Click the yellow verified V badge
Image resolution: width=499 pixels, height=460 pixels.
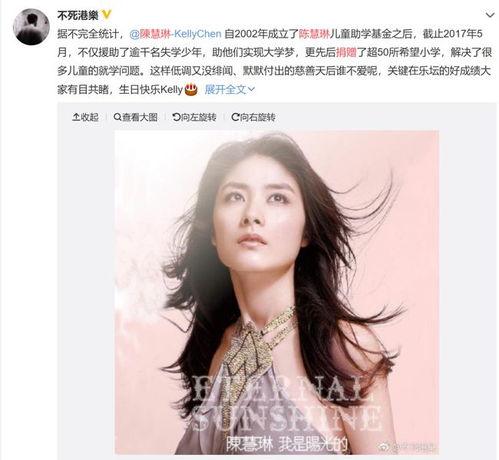(106, 15)
